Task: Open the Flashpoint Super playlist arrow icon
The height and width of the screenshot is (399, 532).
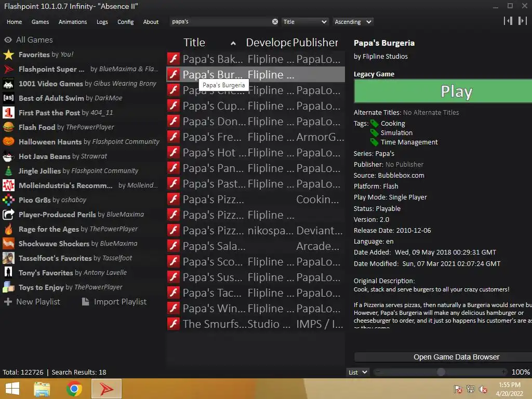Action: 8,69
